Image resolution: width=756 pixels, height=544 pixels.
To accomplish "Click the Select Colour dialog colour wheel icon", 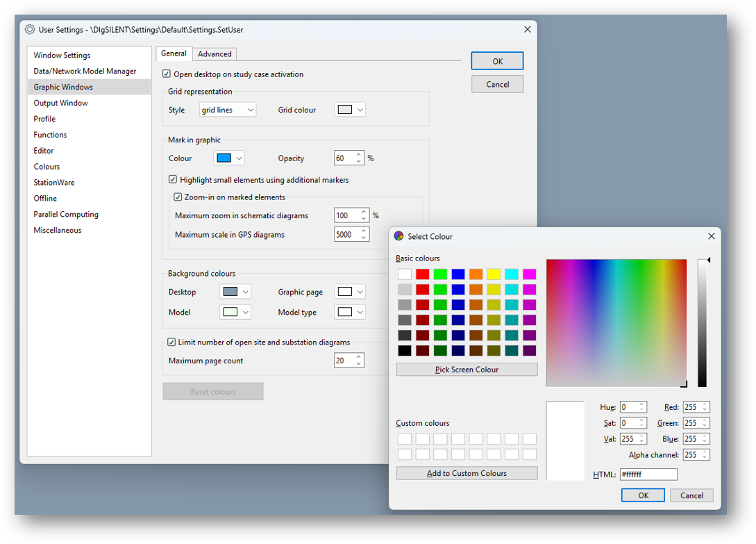I will (398, 236).
